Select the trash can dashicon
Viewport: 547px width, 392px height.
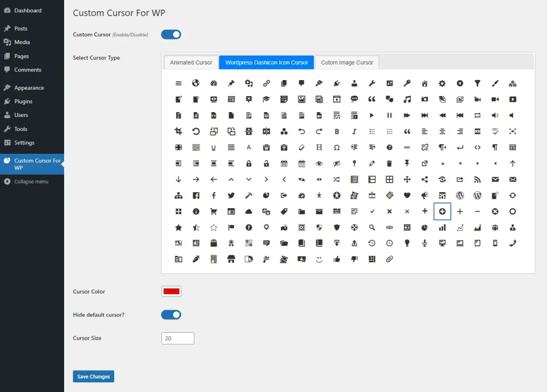tap(389, 163)
